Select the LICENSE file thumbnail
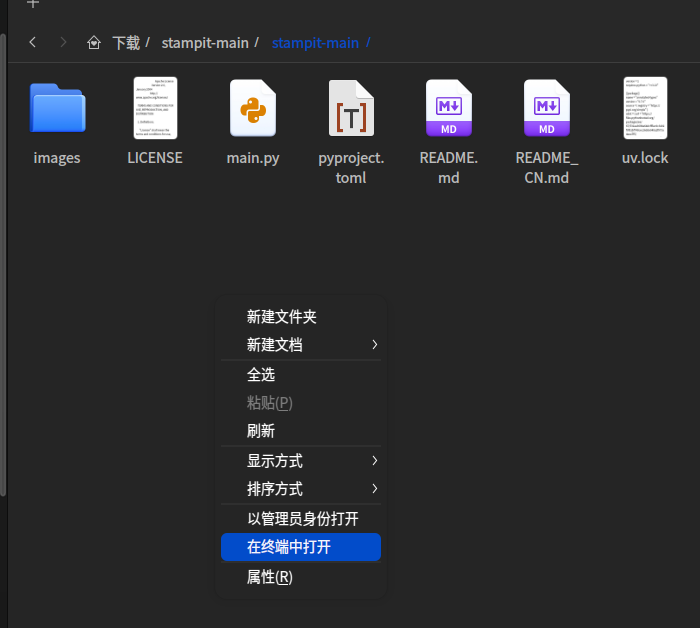 pos(155,108)
